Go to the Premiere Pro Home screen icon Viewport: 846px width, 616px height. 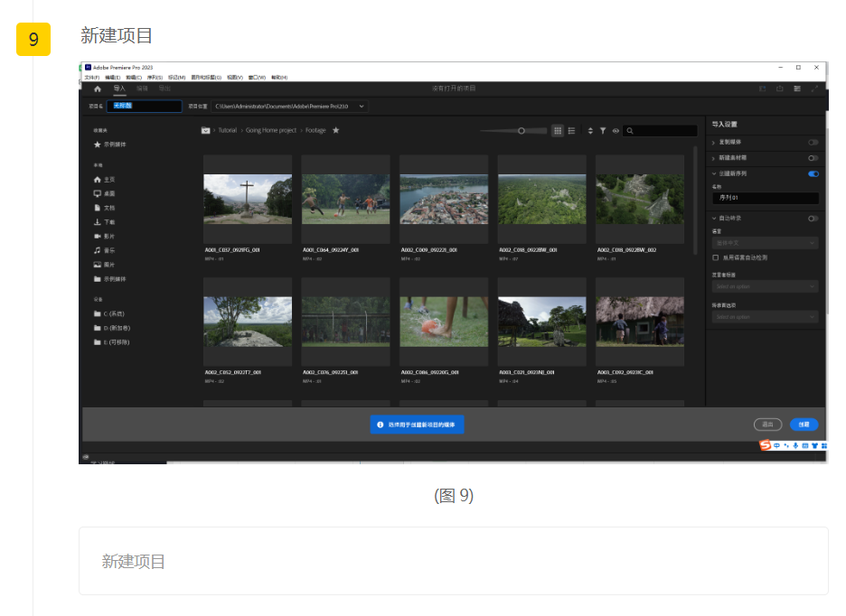(98, 89)
